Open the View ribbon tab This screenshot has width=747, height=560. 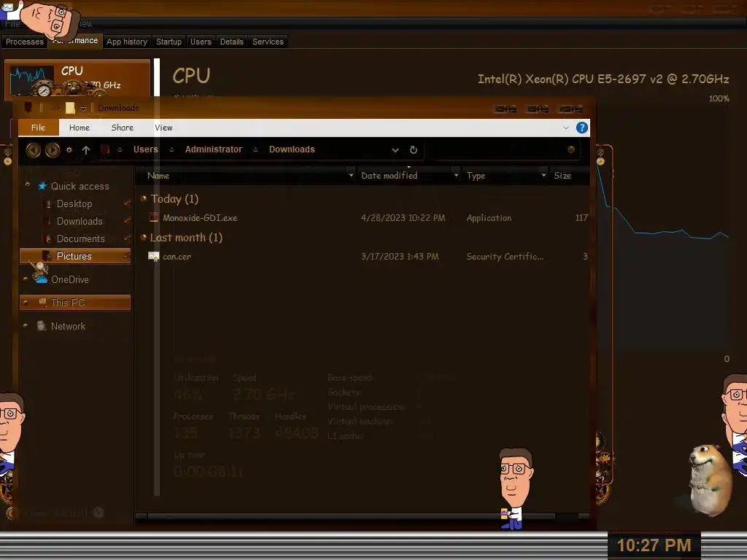pyautogui.click(x=163, y=128)
